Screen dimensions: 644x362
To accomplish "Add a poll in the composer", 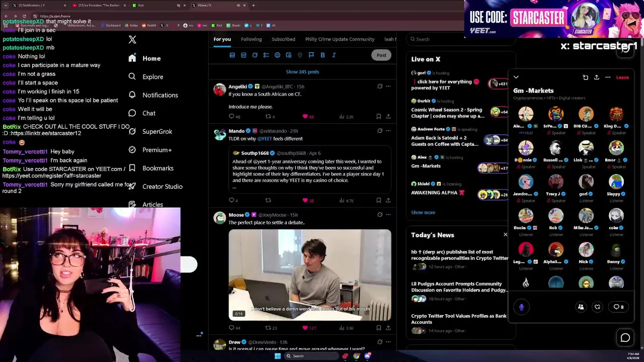I will pos(266,55).
